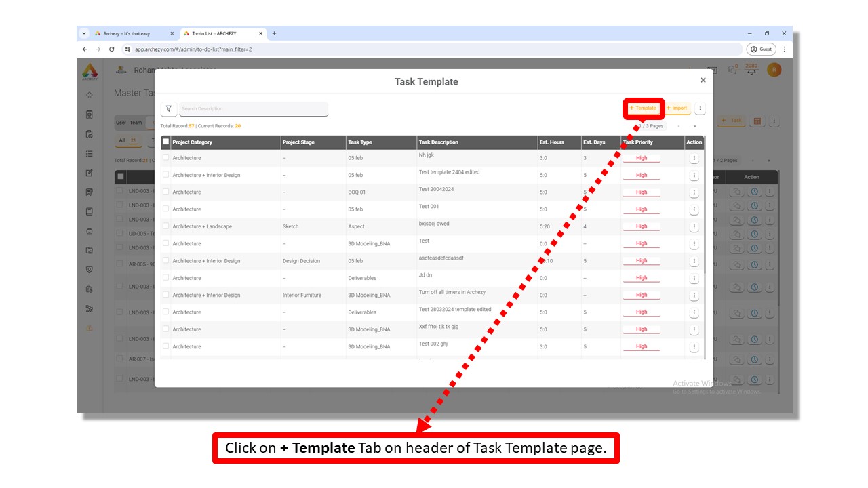
Task: Open the folder icon in left sidebar
Action: 90,250
